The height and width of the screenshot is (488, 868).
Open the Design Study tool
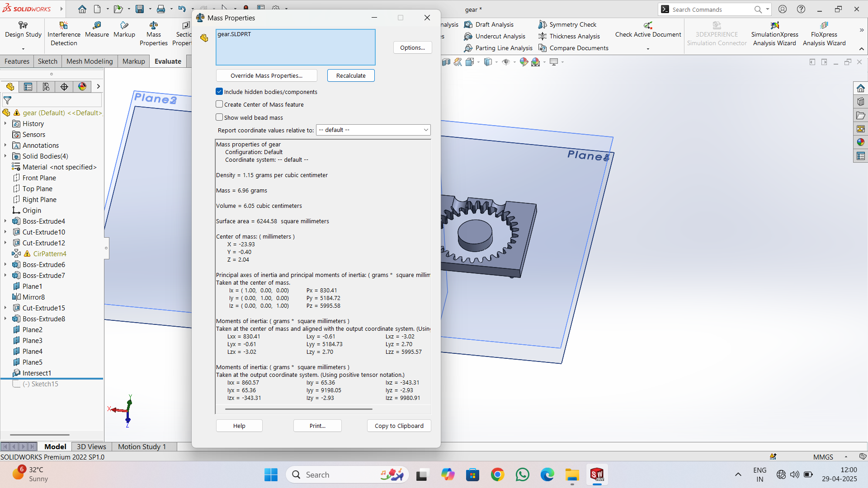[23, 30]
